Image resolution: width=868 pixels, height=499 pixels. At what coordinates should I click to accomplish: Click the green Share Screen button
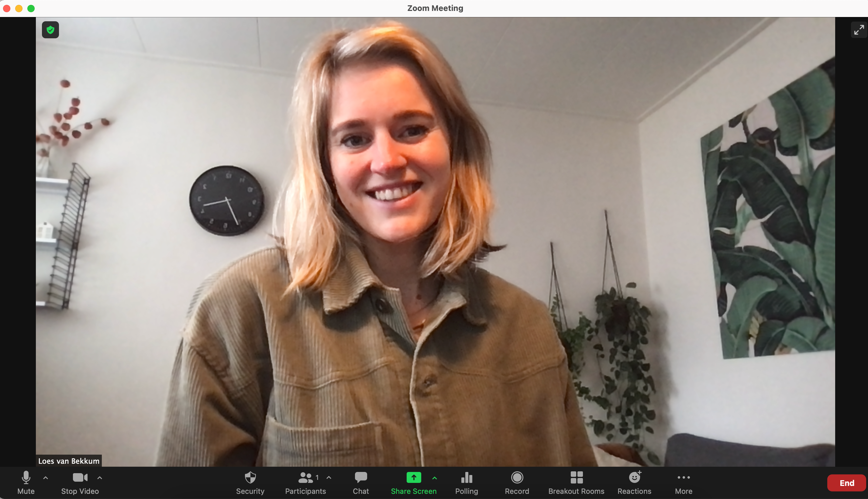click(414, 483)
